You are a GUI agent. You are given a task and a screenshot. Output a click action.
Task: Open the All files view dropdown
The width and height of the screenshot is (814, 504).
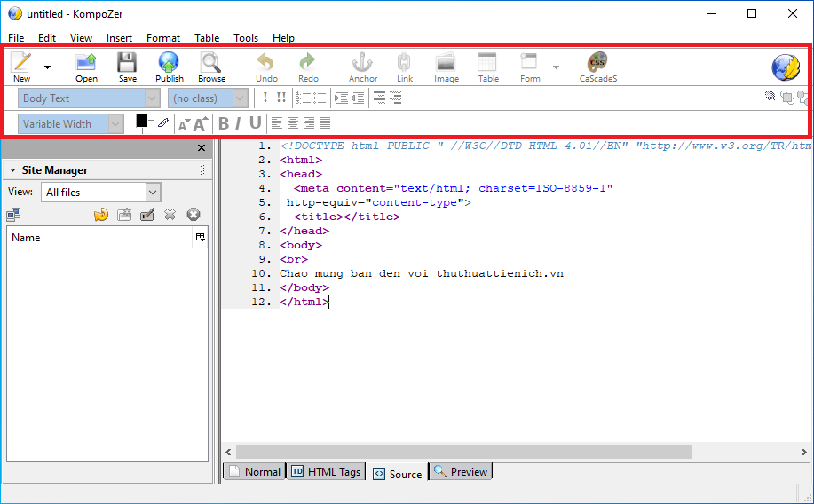tap(100, 192)
